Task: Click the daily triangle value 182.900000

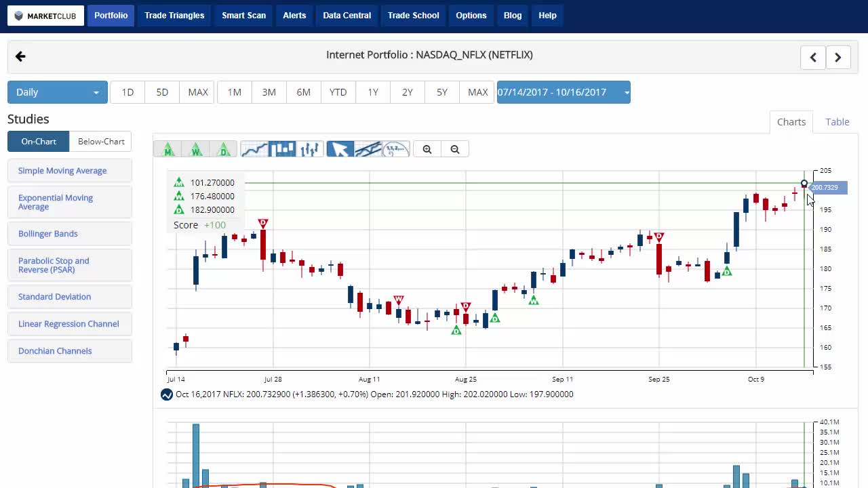Action: [212, 210]
